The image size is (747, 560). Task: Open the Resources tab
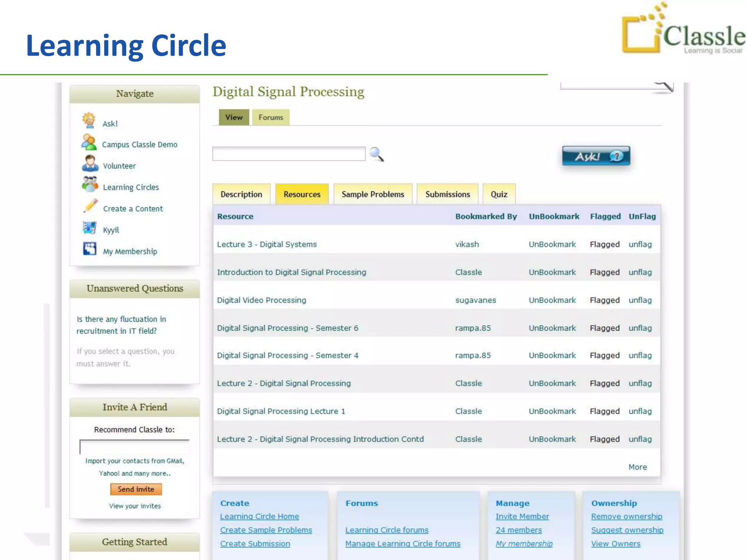coord(302,194)
